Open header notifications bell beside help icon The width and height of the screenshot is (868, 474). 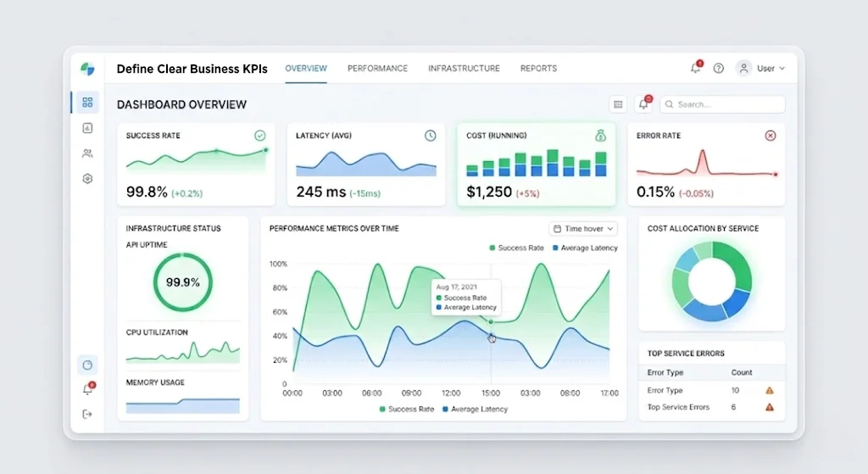(x=696, y=68)
